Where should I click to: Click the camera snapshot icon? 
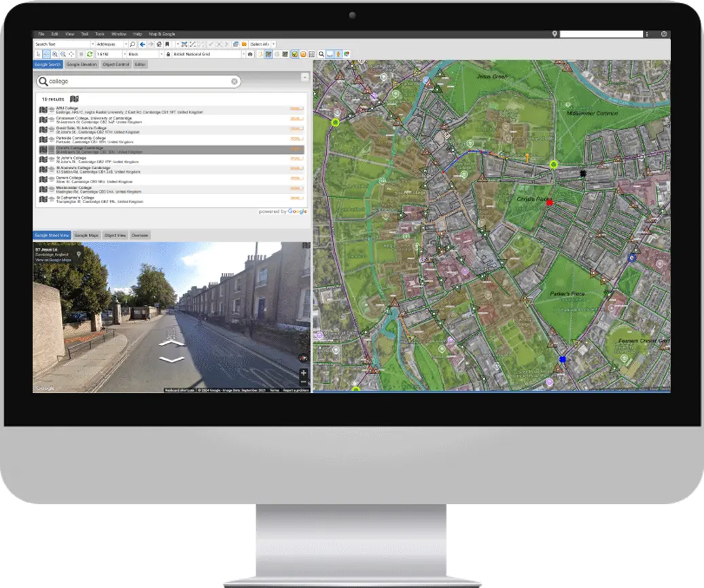click(250, 54)
